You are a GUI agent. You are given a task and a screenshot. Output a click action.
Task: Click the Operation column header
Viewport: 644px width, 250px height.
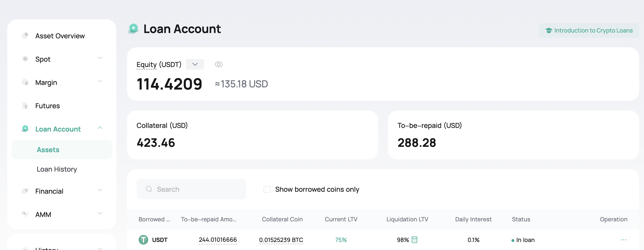click(613, 219)
